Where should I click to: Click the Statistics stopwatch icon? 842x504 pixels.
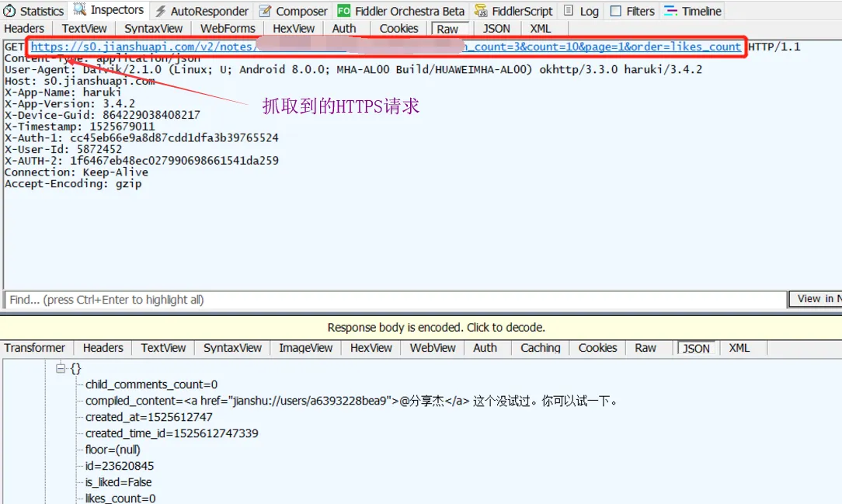[10, 11]
